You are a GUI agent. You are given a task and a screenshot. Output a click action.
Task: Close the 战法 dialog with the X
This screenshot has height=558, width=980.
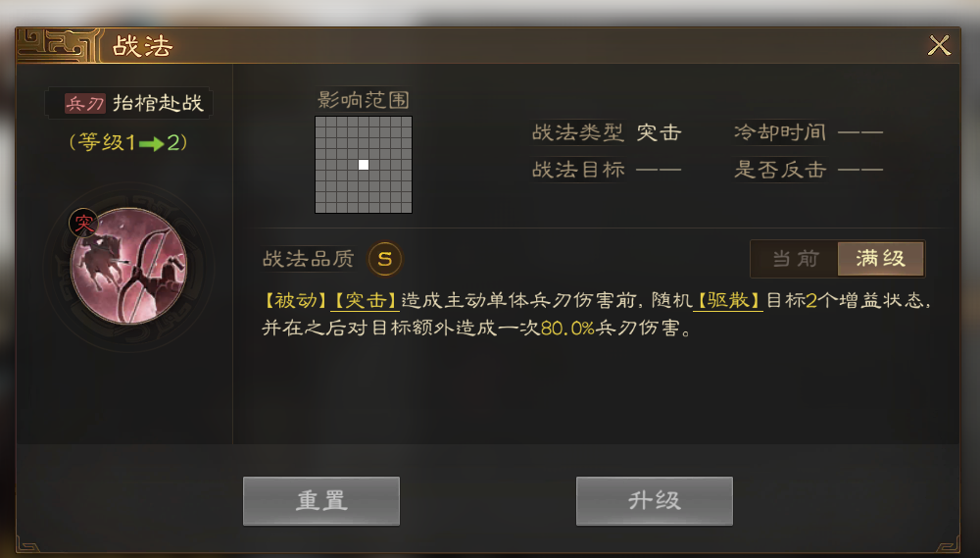click(x=939, y=45)
